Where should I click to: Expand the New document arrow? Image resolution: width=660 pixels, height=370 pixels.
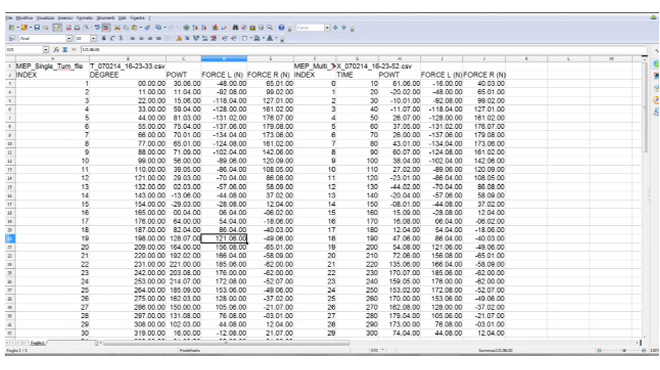(17, 28)
